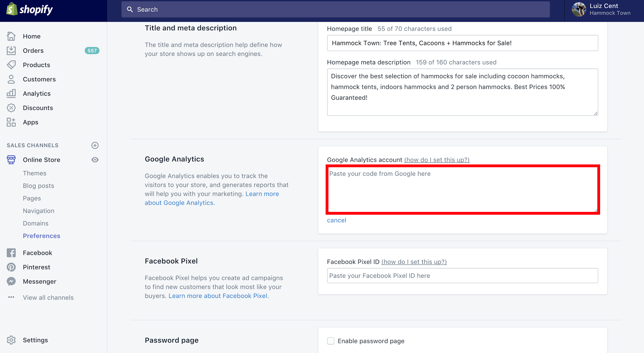Click the Home house icon
This screenshot has width=644, height=353.
(11, 36)
